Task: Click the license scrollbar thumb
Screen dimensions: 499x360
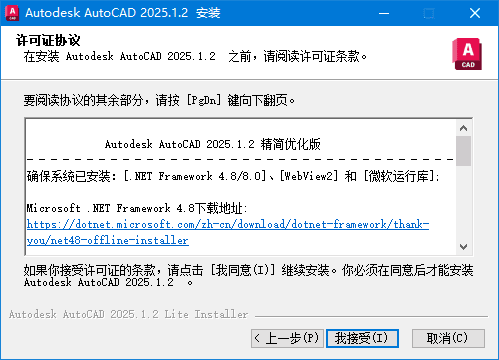Action: 463,151
